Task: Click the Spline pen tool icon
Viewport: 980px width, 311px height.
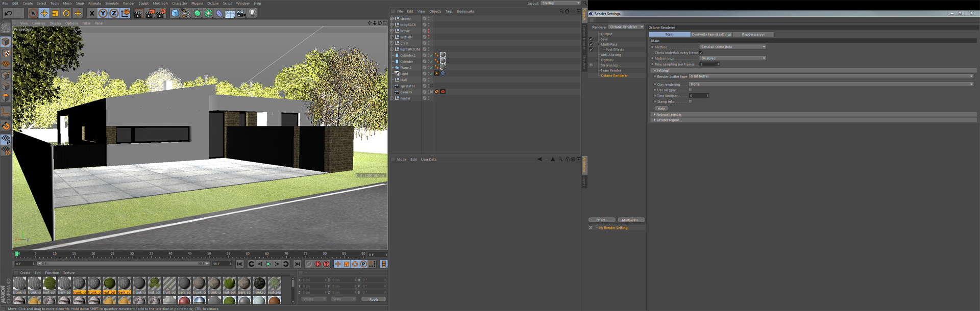Action: (x=186, y=13)
